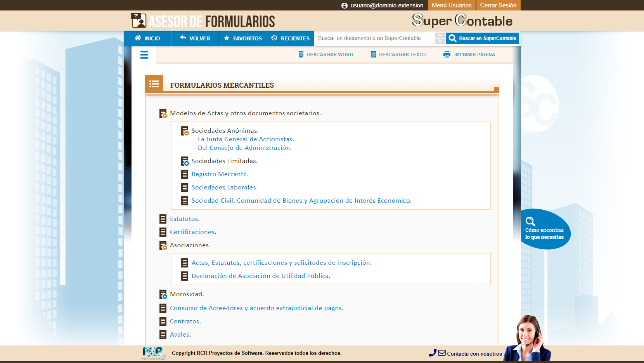Click the document icon next to Estatutos

tap(163, 219)
